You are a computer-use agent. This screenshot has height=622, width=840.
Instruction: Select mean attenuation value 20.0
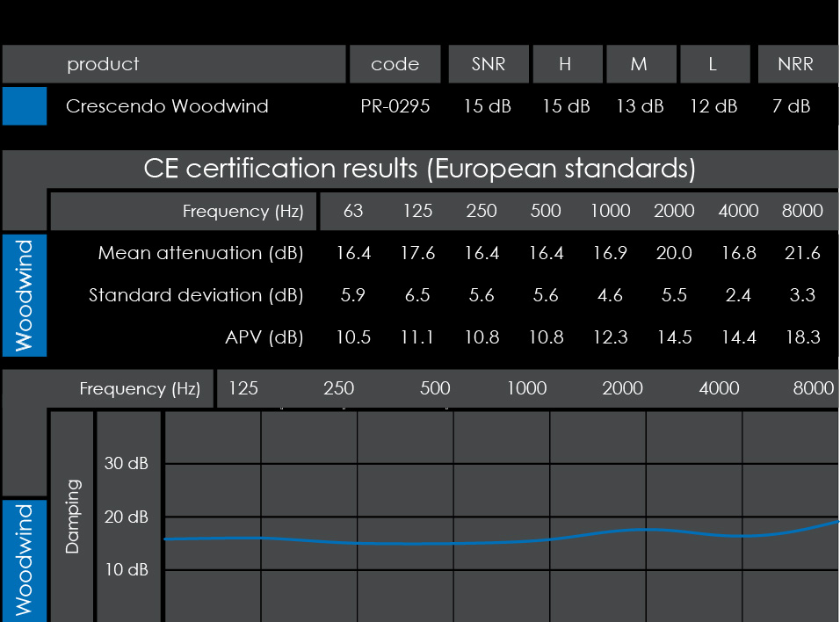coord(674,253)
